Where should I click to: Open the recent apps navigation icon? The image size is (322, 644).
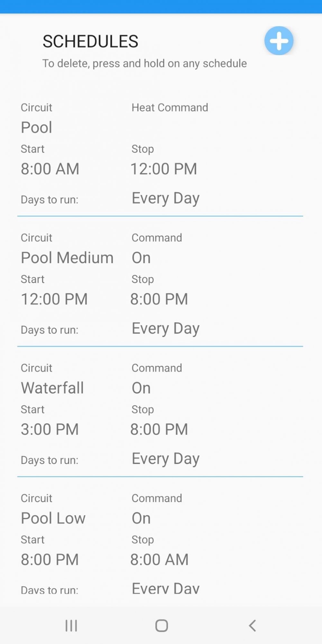pyautogui.click(x=71, y=626)
